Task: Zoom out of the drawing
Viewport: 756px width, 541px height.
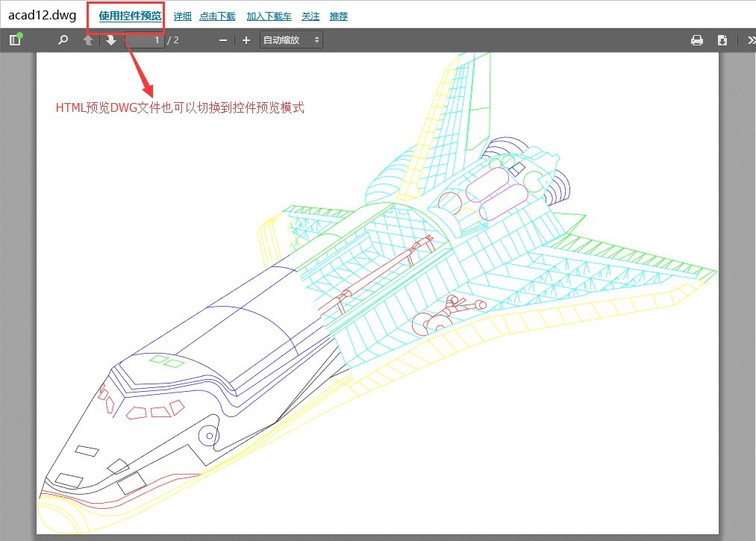Action: 222,40
